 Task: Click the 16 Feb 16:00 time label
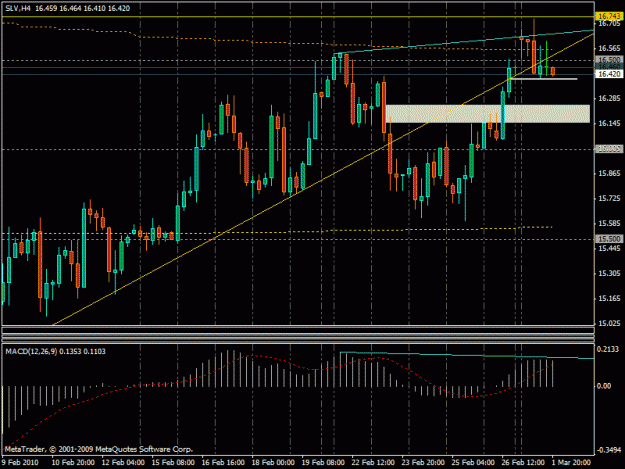[x=223, y=463]
